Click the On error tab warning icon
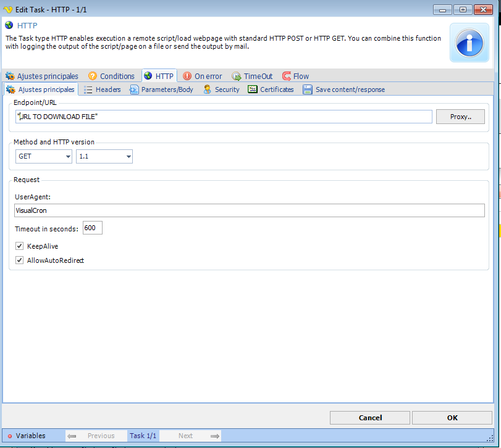 click(187, 77)
